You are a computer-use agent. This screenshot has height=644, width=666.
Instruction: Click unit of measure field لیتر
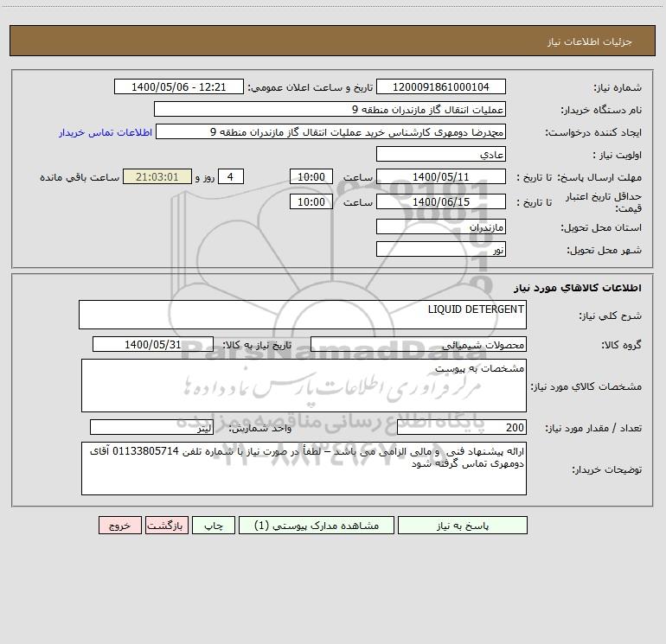point(151,428)
